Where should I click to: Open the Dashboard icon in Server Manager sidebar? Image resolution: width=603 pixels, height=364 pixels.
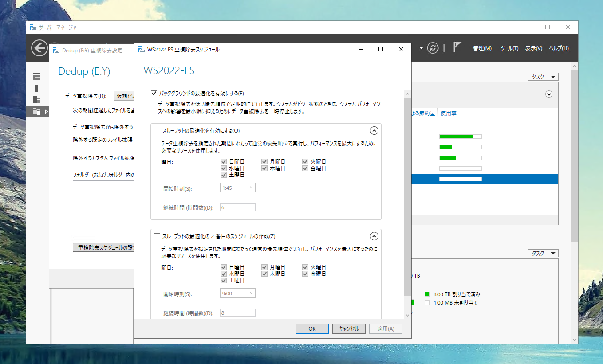tap(37, 77)
